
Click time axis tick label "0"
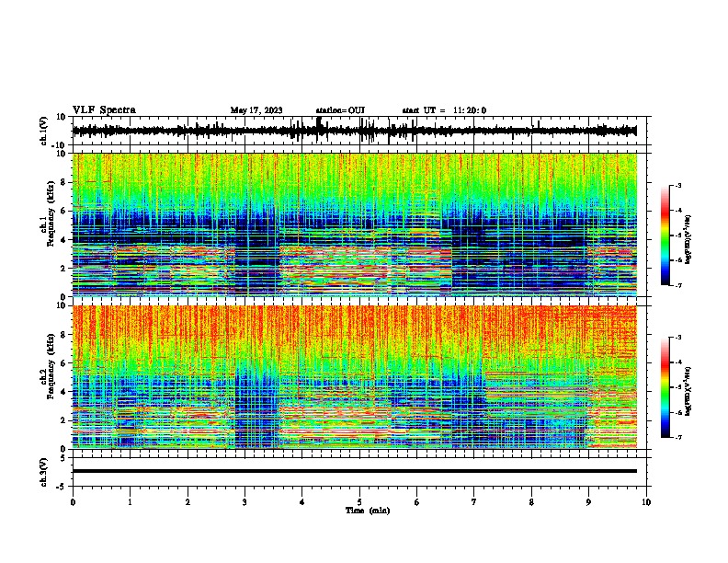point(73,502)
